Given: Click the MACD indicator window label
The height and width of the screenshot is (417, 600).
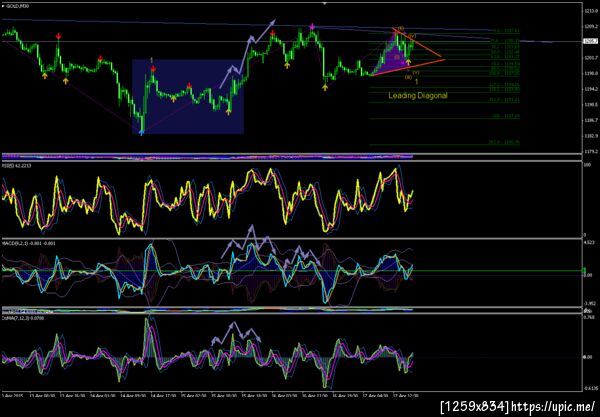Looking at the screenshot, I should [29, 243].
